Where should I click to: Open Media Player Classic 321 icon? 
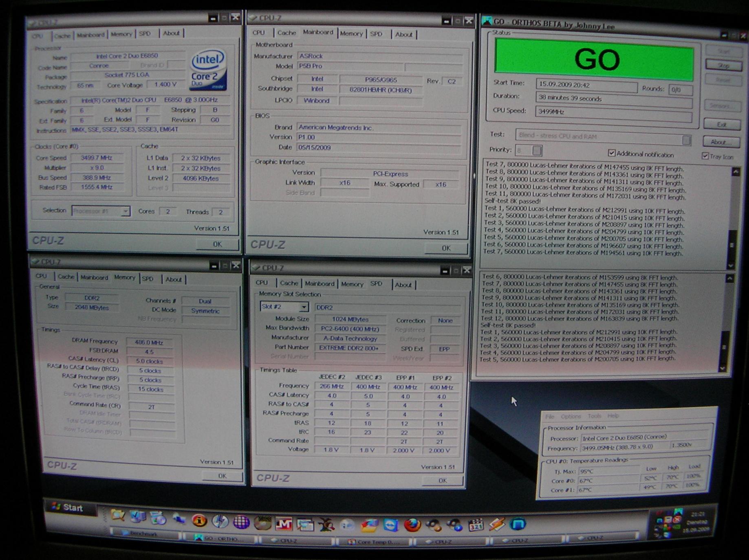(476, 525)
